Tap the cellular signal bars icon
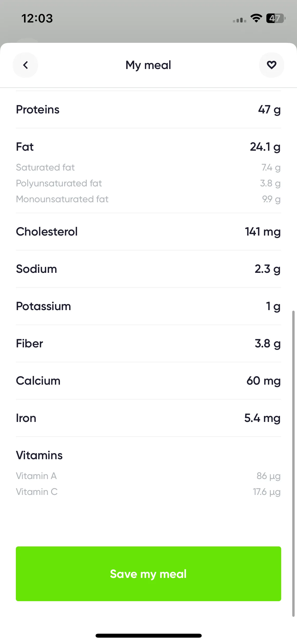This screenshot has width=297, height=644. click(239, 20)
